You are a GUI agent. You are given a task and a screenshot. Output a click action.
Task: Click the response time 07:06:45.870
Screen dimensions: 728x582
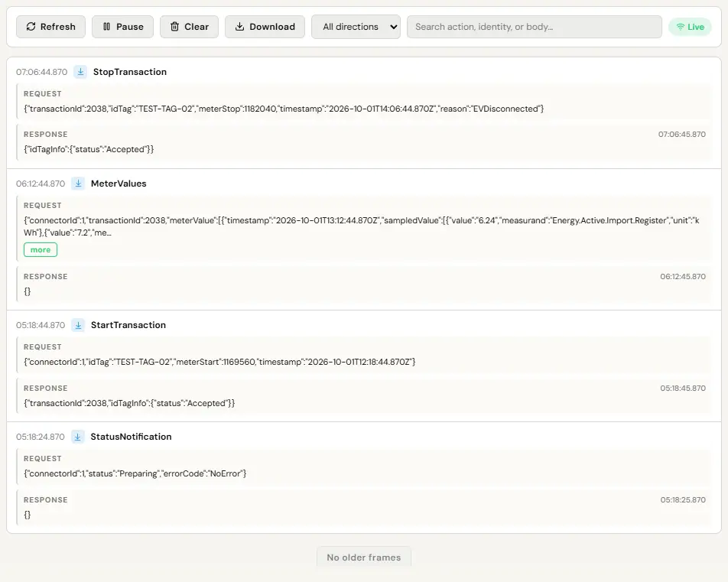pyautogui.click(x=681, y=135)
